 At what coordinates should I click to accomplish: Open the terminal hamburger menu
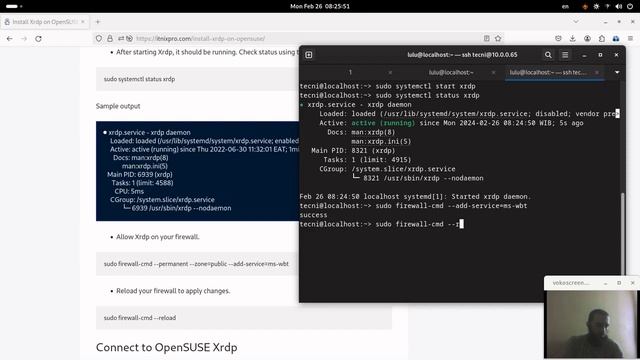pos(565,55)
